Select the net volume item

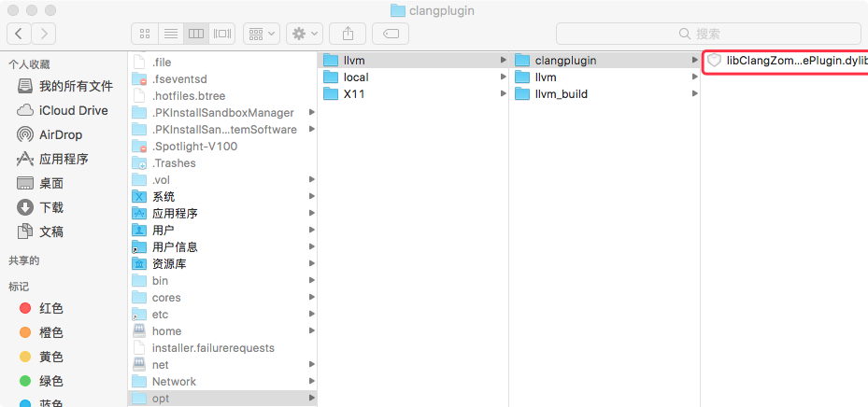click(222, 364)
